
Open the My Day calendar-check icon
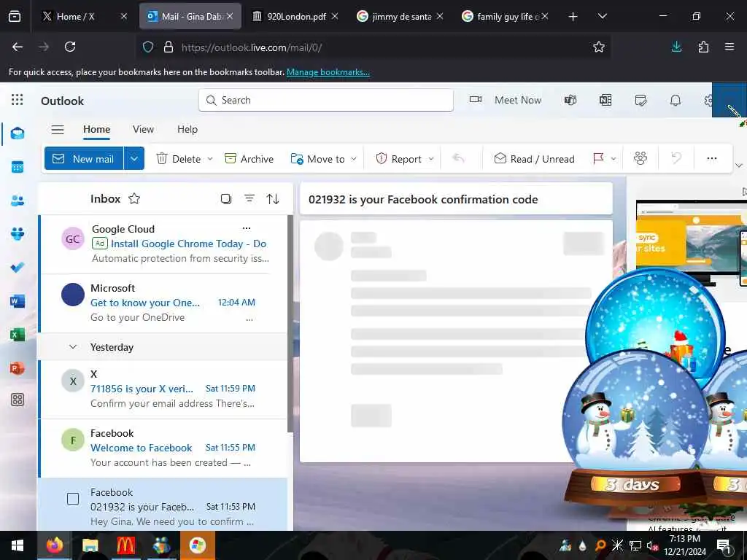[640, 100]
